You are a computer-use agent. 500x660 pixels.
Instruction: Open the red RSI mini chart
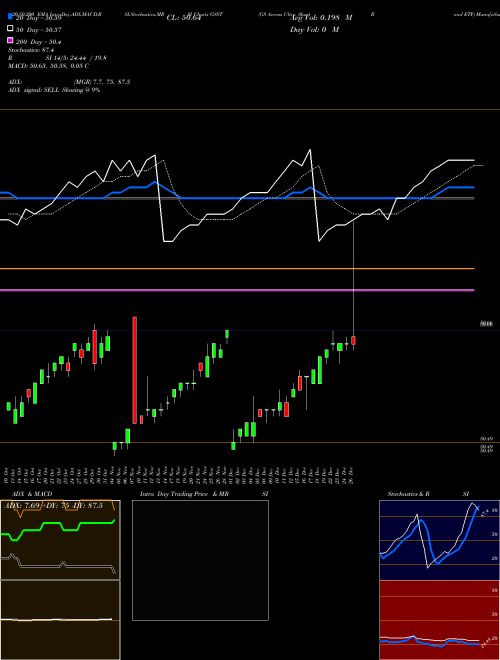click(439, 620)
